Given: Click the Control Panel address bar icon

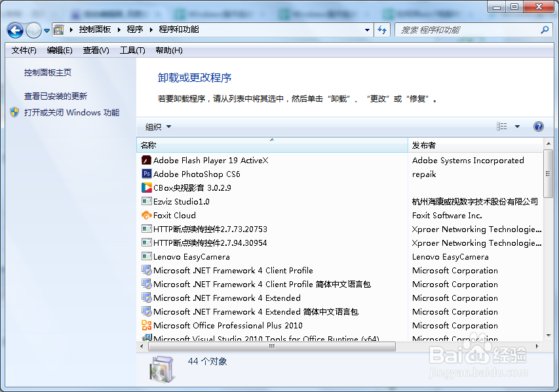Looking at the screenshot, I should point(59,30).
